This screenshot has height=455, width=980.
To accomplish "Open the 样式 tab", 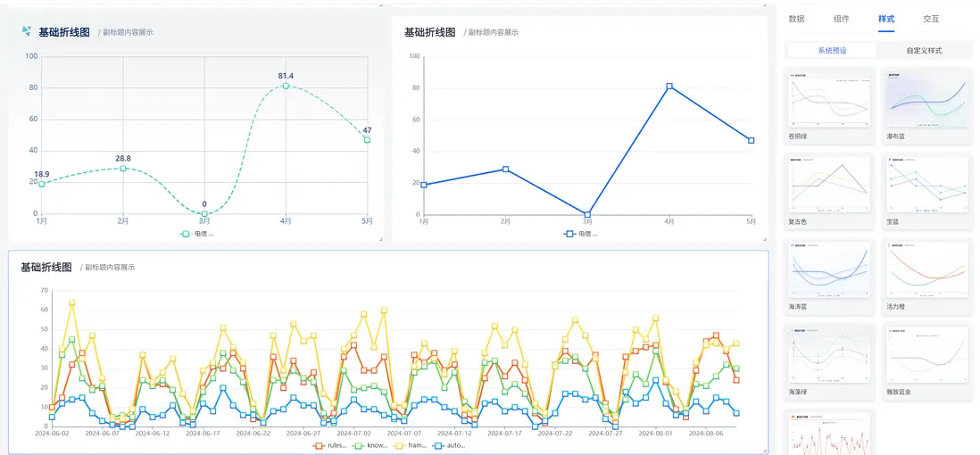I will 886,19.
